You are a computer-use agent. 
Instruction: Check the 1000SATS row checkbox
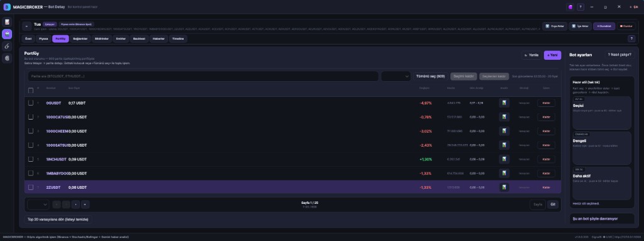click(31, 145)
